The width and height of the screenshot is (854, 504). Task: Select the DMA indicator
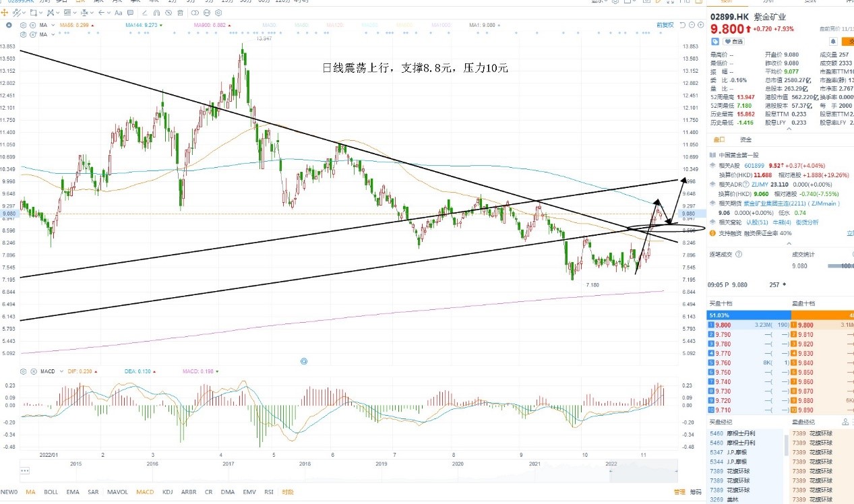pos(228,492)
